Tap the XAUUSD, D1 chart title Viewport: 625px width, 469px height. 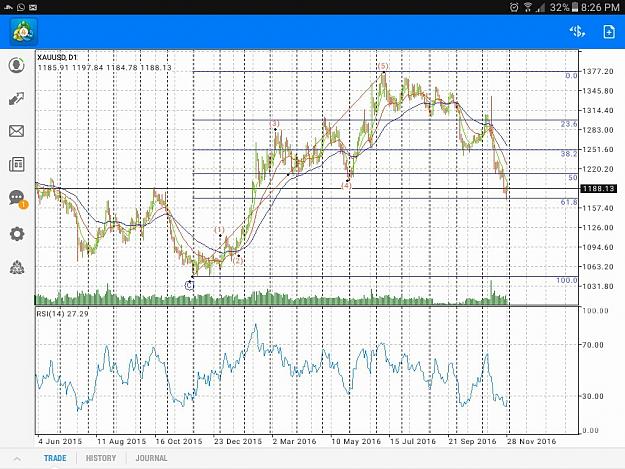click(57, 57)
